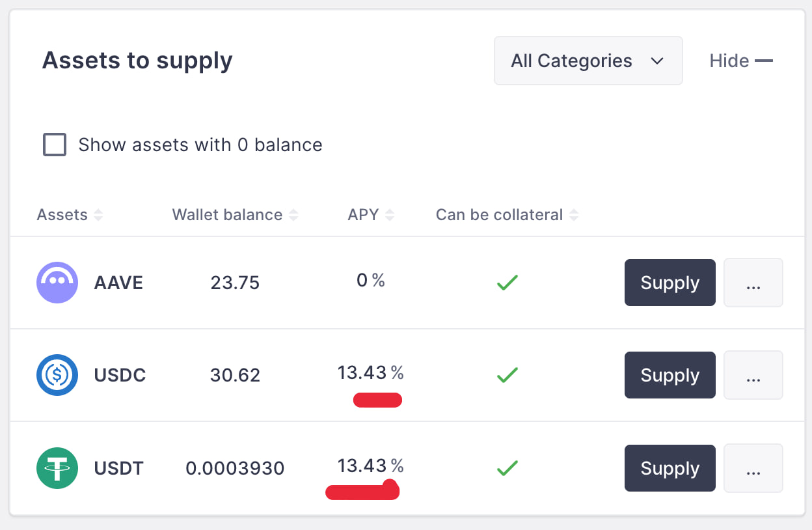Click the Supply button for USDT
Image resolution: width=812 pixels, height=530 pixels.
(x=670, y=468)
